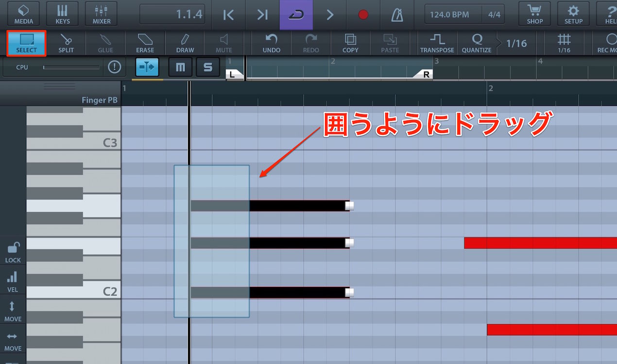Click PASTE
Screen dimensions: 617x364
pos(390,43)
